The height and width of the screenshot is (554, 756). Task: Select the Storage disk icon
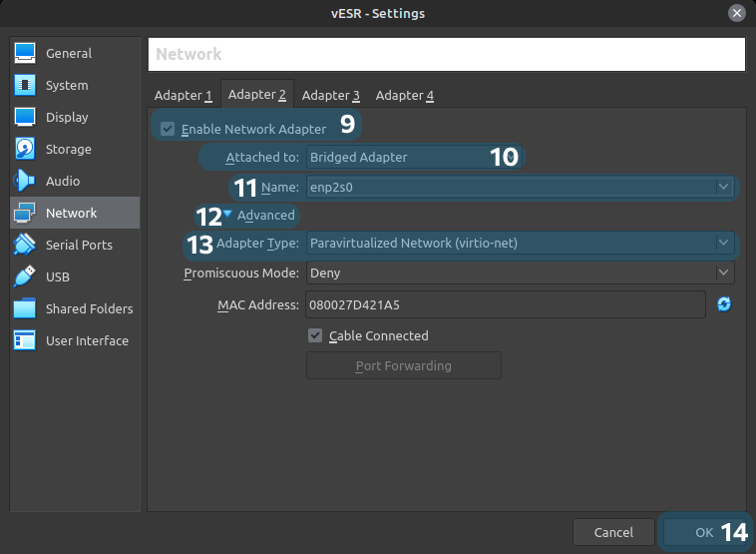click(x=25, y=149)
